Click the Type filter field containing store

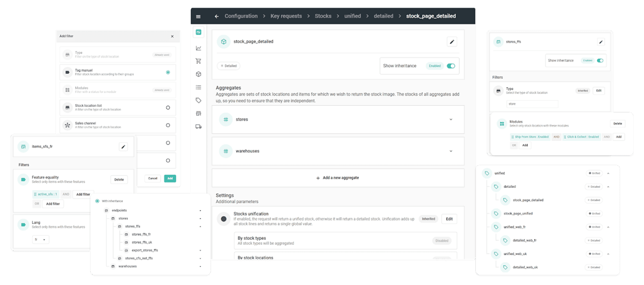532,104
